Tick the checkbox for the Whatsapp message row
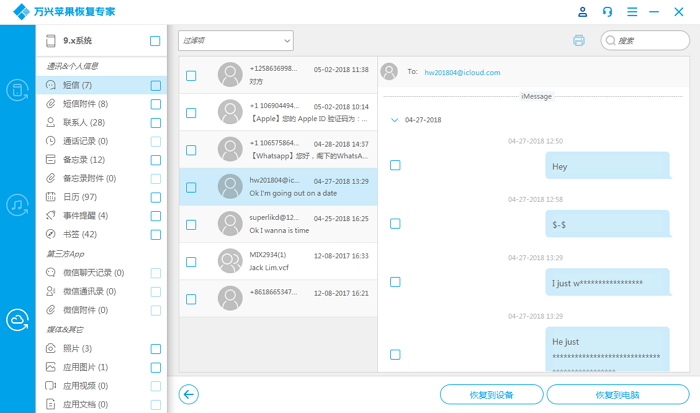 point(191,150)
